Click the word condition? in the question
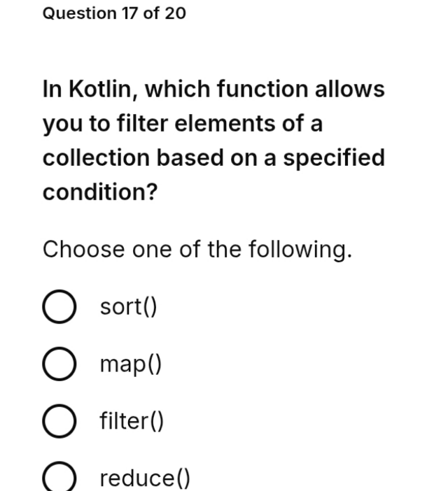The image size is (448, 491). [100, 192]
